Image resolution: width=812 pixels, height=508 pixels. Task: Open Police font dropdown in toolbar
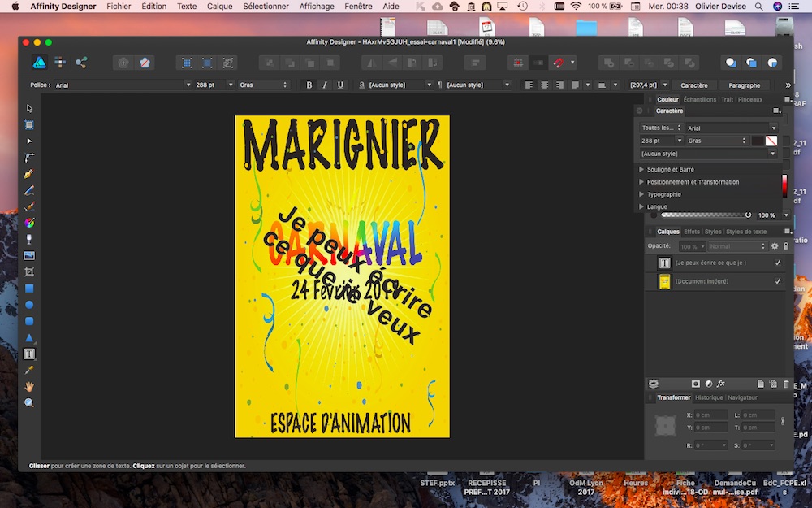[x=188, y=85]
